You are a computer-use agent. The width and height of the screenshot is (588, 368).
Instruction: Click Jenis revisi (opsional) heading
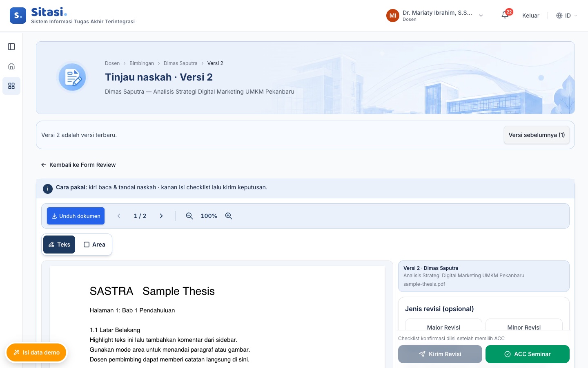tap(439, 309)
